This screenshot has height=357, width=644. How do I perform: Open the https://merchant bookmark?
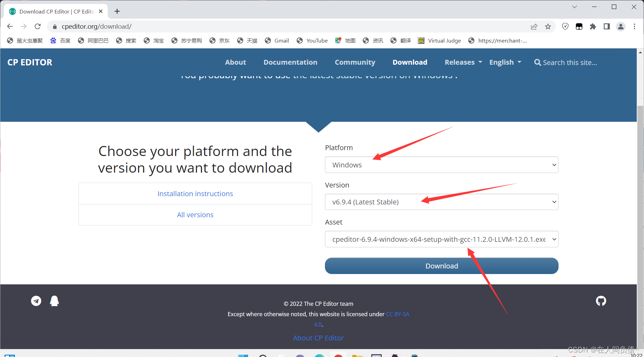498,41
